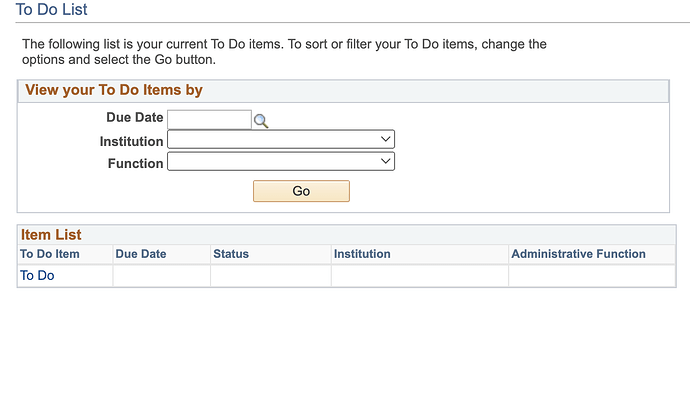Click the Institution column header in table
This screenshot has height=400, width=690.
(x=362, y=254)
